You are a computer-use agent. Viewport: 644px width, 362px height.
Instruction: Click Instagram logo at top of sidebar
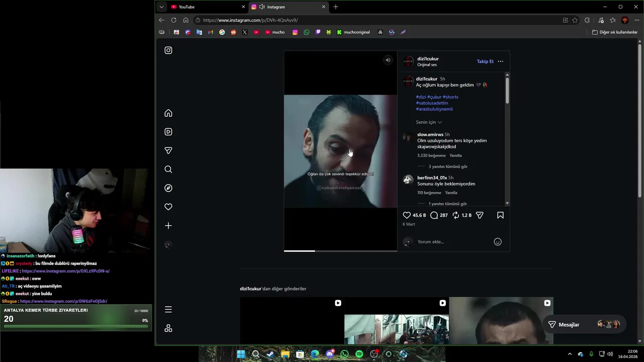(x=169, y=50)
